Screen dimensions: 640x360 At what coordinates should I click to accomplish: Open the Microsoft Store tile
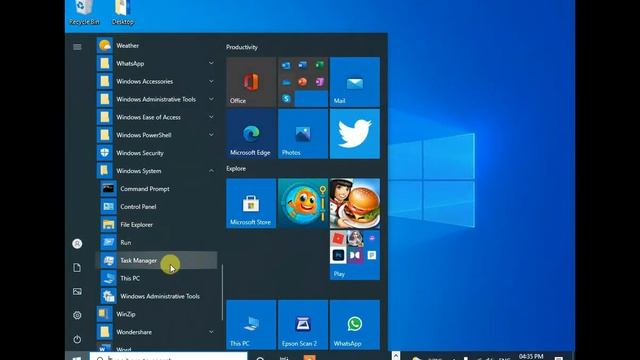(x=251, y=203)
